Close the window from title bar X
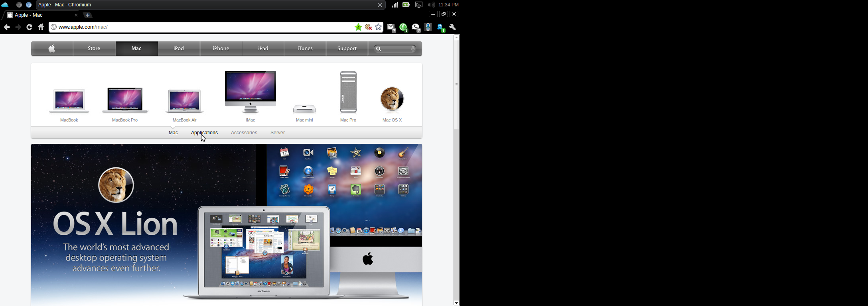Viewport: 868px width, 306px height. [380, 5]
